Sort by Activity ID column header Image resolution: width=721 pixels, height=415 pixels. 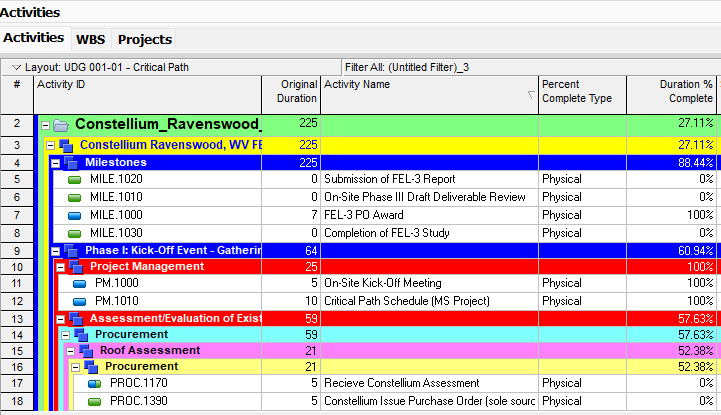click(x=148, y=95)
